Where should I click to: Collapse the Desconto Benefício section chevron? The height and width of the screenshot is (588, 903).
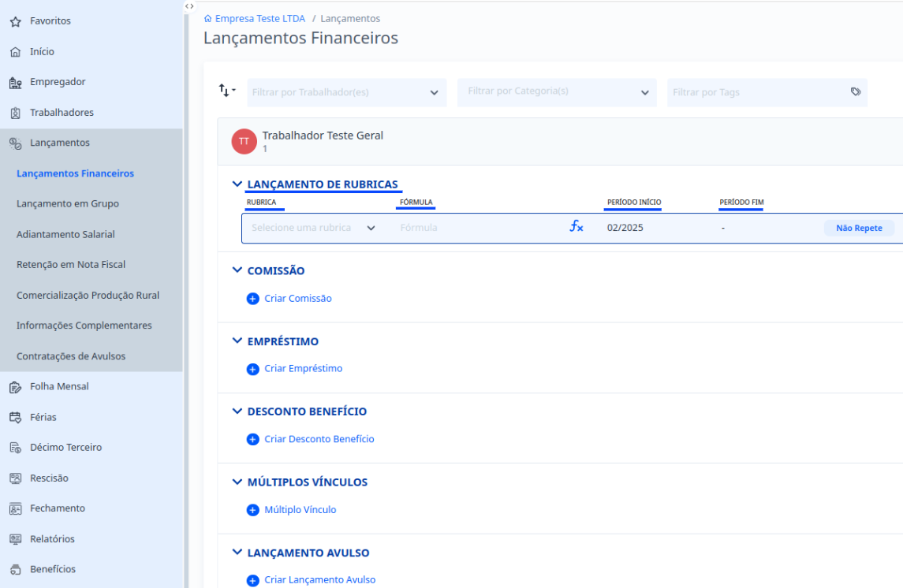(x=237, y=411)
